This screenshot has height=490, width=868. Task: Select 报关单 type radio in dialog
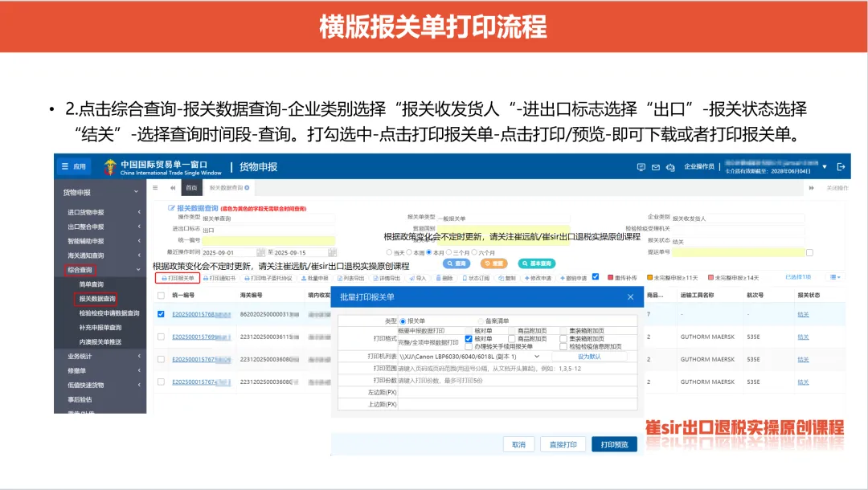tap(403, 321)
